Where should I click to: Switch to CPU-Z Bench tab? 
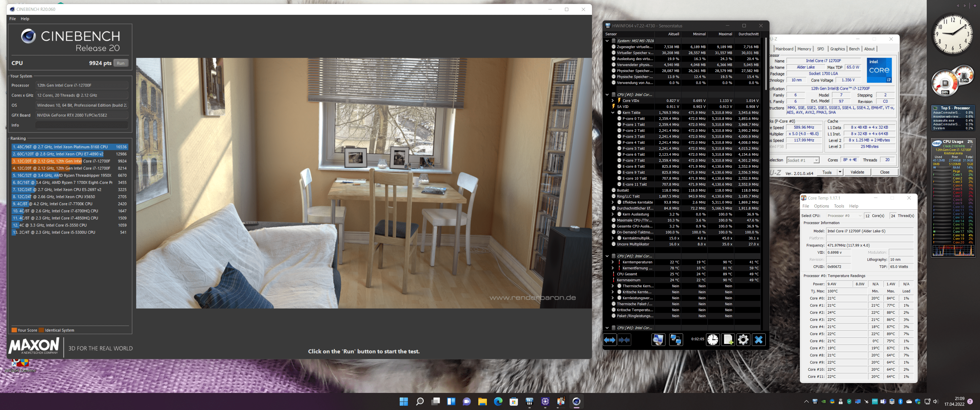tap(854, 49)
